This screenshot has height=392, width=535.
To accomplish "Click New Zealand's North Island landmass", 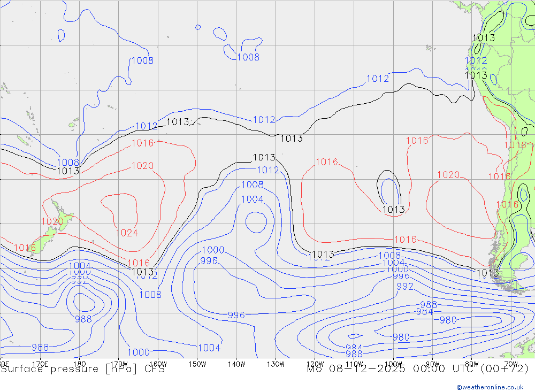I will [64, 216].
